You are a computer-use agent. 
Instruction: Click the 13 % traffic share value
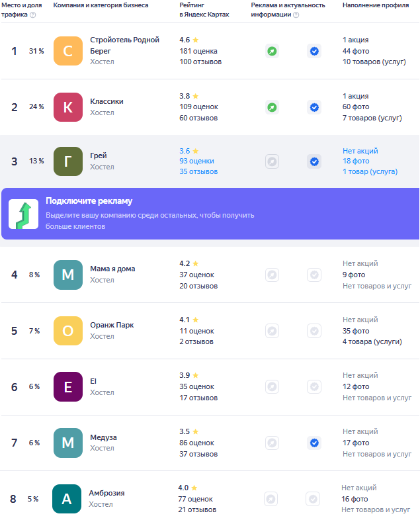(x=36, y=161)
